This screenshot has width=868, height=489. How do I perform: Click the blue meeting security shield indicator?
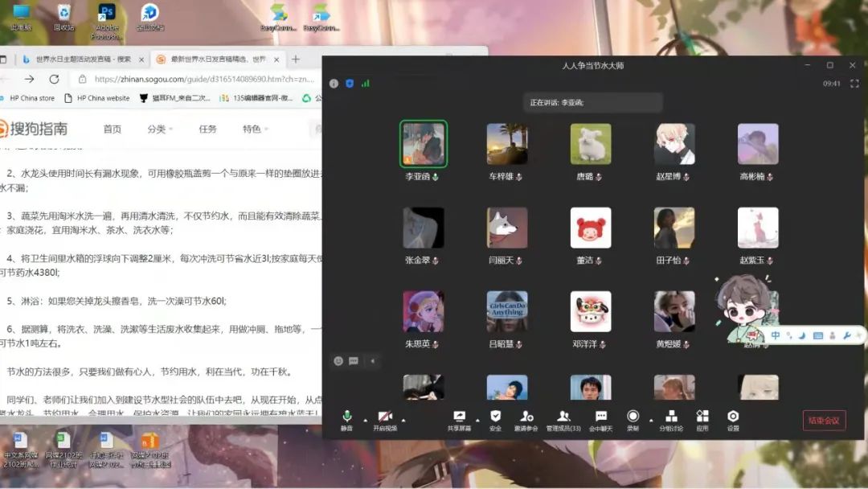350,84
